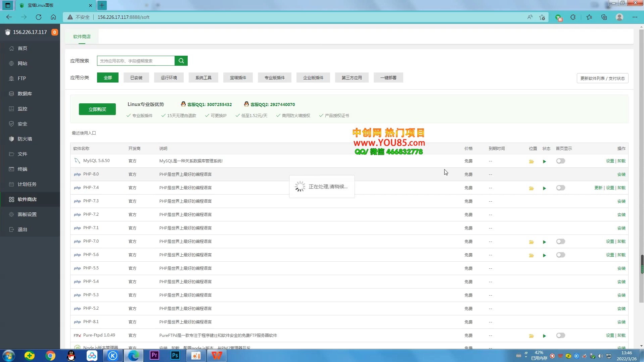The width and height of the screenshot is (644, 362).
Task: Open 计划任务 in the sidebar
Action: (30, 184)
